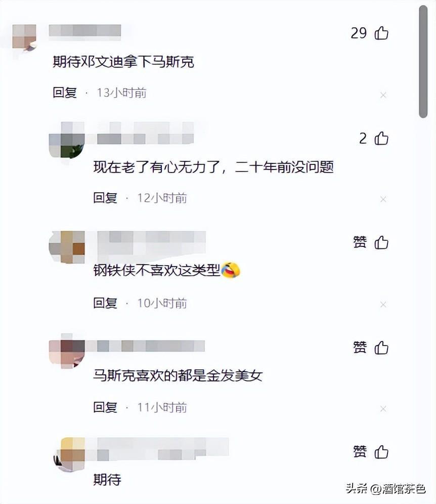
Task: Reply to the 11小时前 comment
Action: (x=105, y=407)
